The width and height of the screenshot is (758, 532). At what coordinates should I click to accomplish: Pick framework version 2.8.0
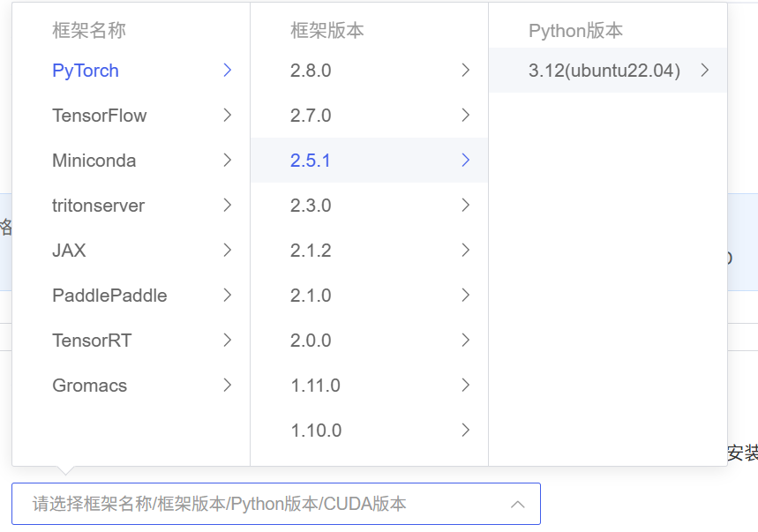(370, 71)
